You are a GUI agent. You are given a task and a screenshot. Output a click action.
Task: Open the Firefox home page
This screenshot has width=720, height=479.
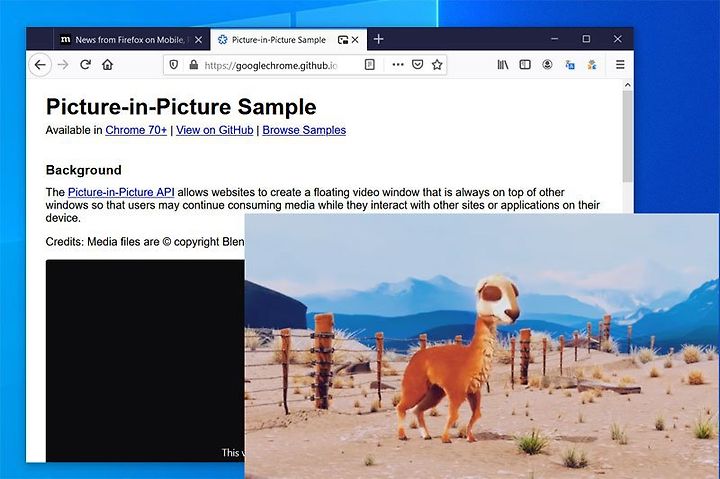pos(107,65)
